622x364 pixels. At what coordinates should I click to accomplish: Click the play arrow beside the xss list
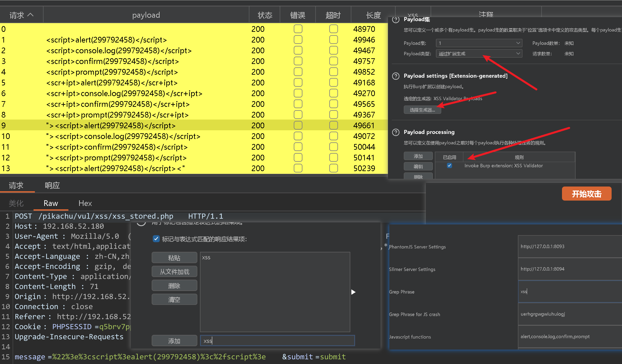click(353, 292)
